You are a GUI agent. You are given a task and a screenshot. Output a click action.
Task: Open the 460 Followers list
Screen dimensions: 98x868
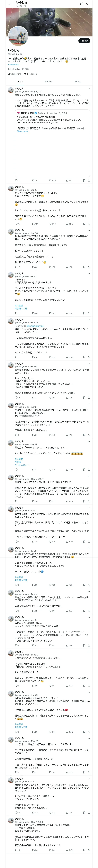[x=30, y=74]
